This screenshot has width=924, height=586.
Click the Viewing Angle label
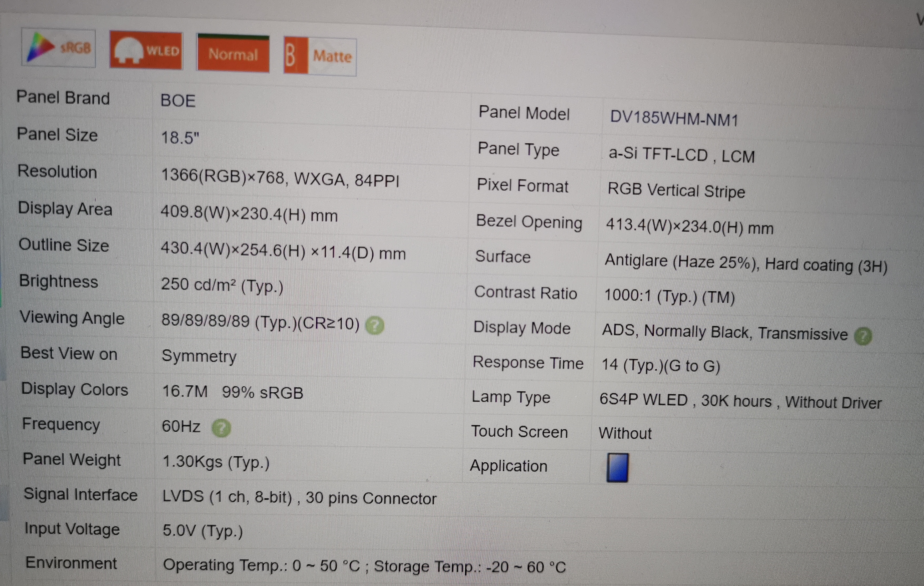tap(72, 318)
